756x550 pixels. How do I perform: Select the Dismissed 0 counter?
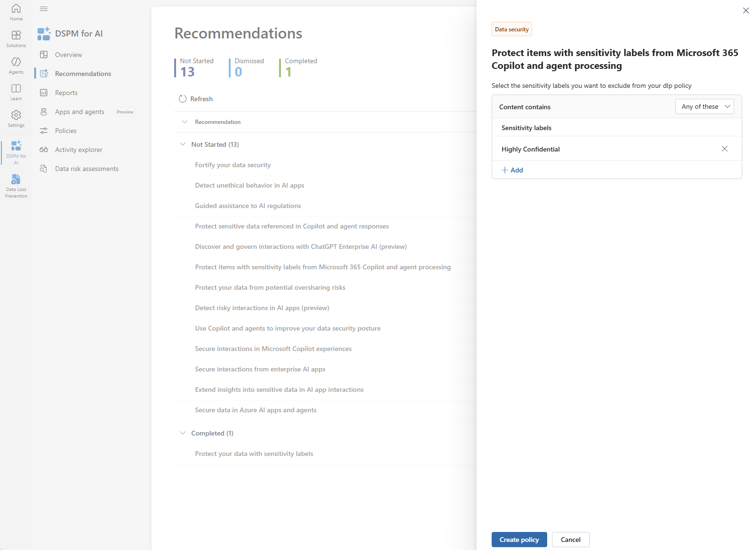247,67
